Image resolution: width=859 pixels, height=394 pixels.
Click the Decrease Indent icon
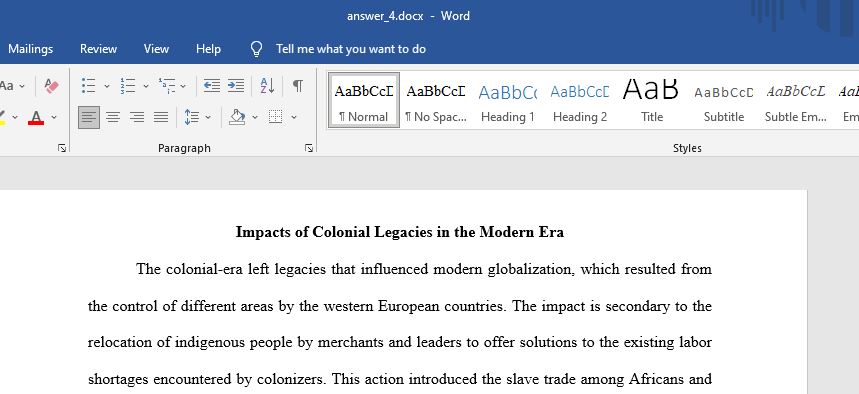coord(211,85)
